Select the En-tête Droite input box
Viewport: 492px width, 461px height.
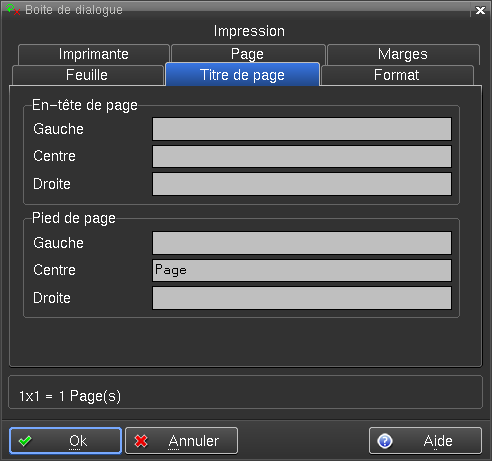click(x=302, y=184)
